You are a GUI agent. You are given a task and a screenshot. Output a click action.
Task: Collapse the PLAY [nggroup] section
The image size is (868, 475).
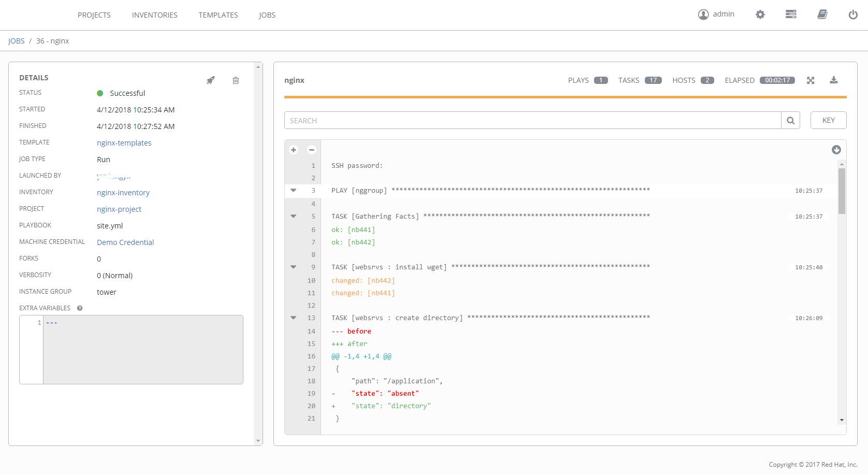(293, 191)
